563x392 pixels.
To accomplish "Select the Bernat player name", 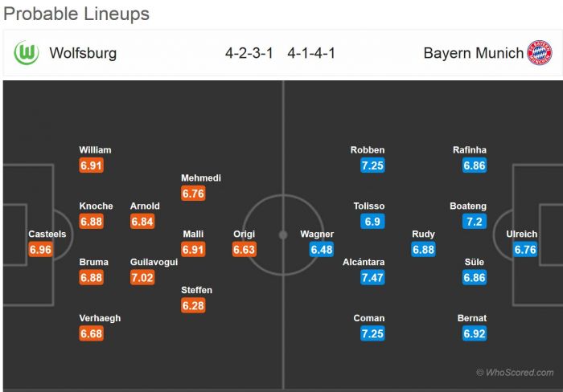I will coord(474,318).
